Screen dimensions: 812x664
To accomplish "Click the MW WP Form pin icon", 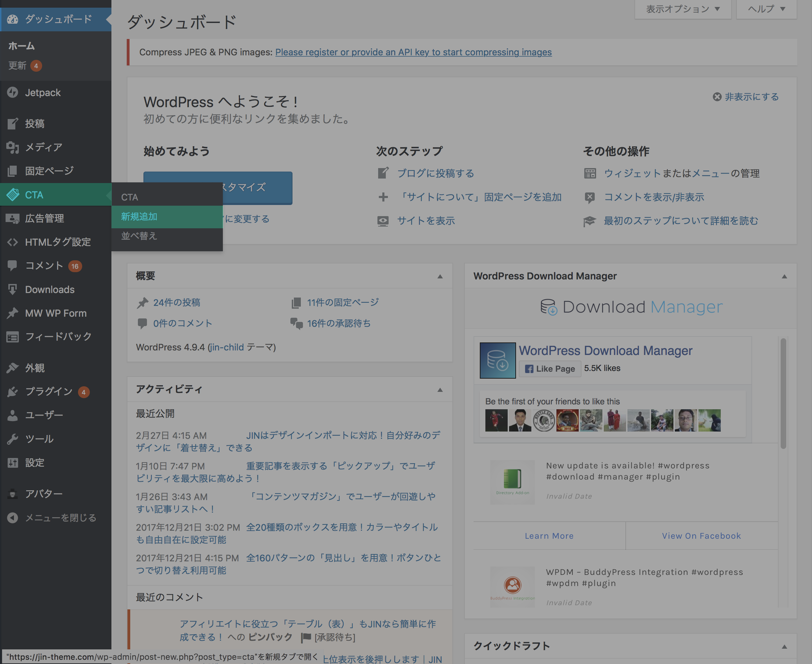I will [x=13, y=313].
